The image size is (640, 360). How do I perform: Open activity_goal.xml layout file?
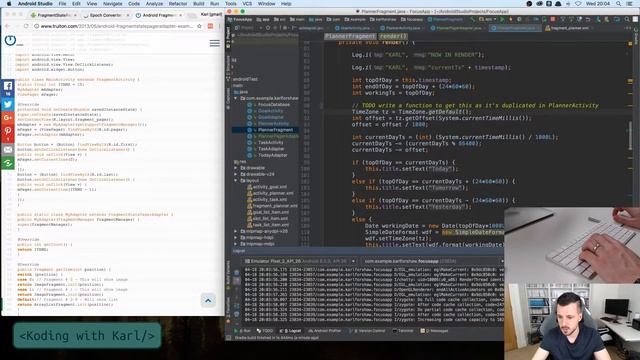[269, 187]
